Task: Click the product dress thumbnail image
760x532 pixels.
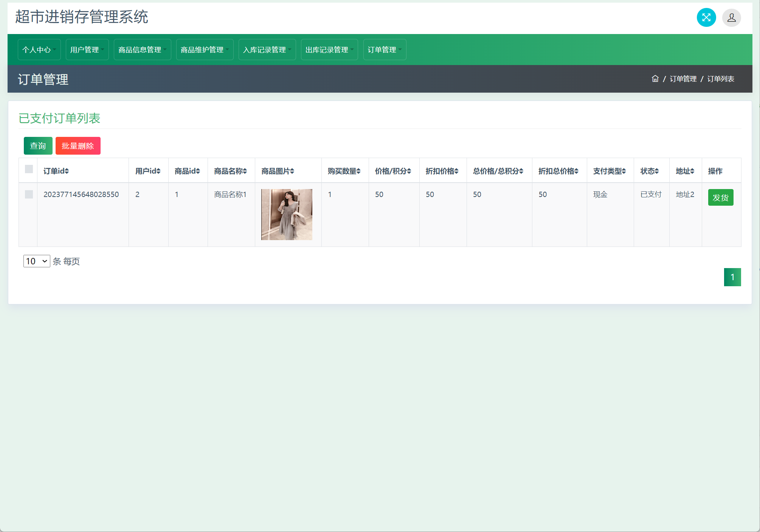Action: click(x=287, y=214)
